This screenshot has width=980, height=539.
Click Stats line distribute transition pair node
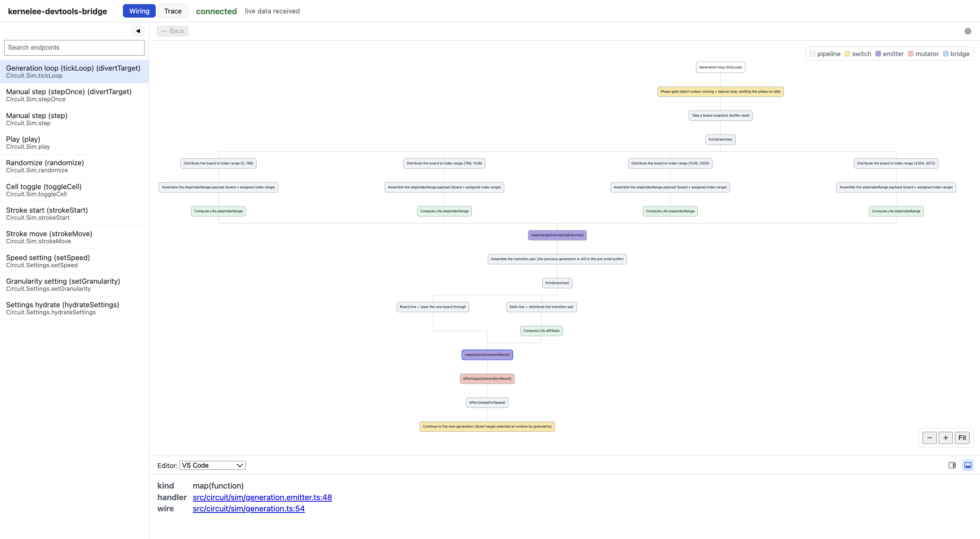pos(542,307)
